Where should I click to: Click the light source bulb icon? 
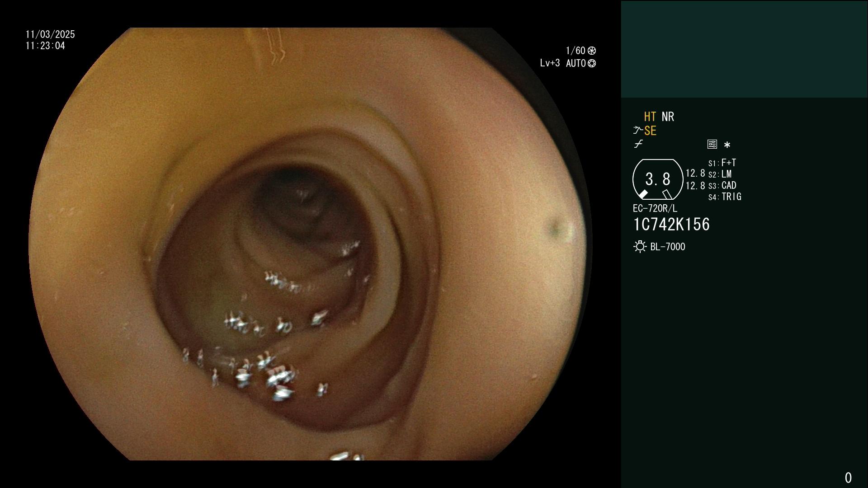(640, 247)
